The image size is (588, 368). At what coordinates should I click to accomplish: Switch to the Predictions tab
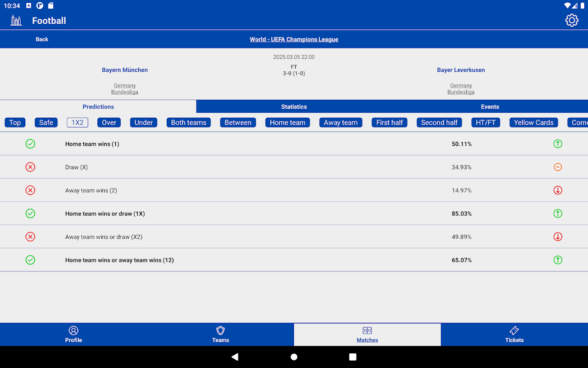98,107
